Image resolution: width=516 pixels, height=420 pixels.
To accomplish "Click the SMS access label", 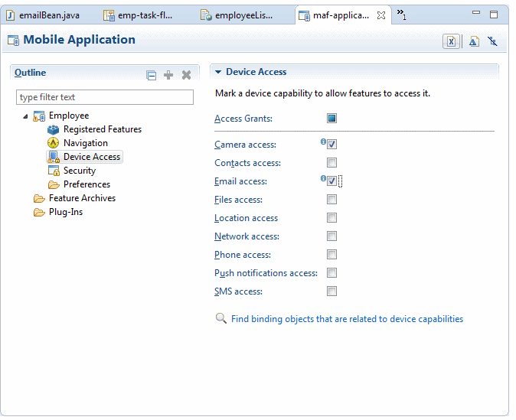I will click(x=238, y=291).
